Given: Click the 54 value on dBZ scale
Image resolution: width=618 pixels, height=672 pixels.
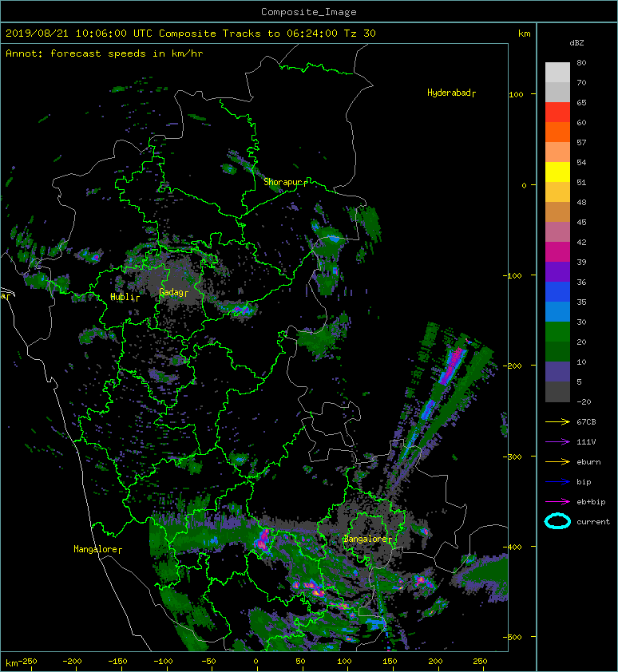Looking at the screenshot, I should 581,163.
